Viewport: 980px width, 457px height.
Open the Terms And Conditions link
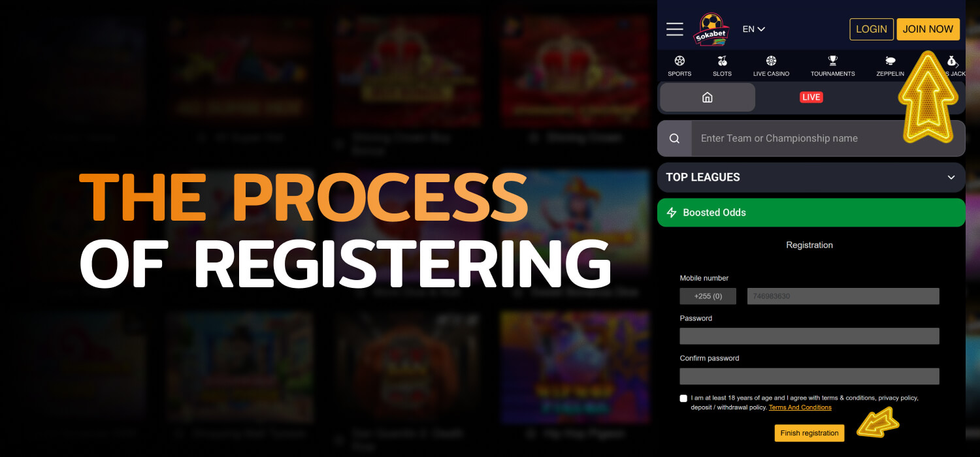[x=800, y=407]
